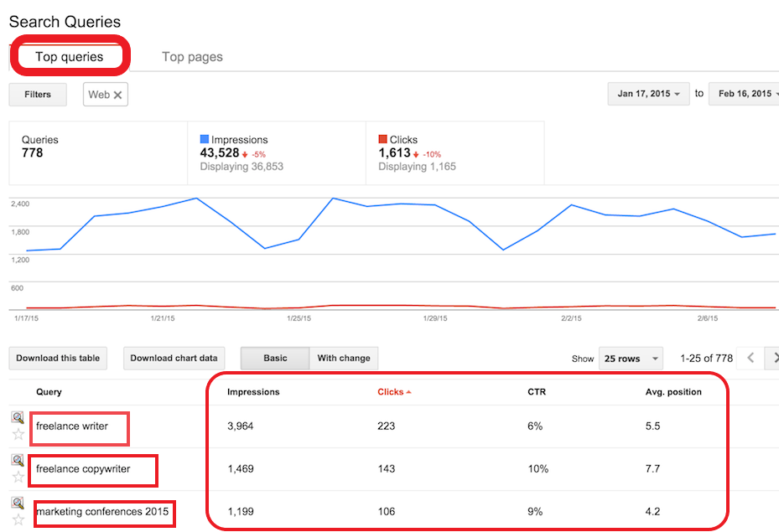Click the red Clicks legend swatch
Image resolution: width=779 pixels, height=532 pixels.
click(382, 139)
